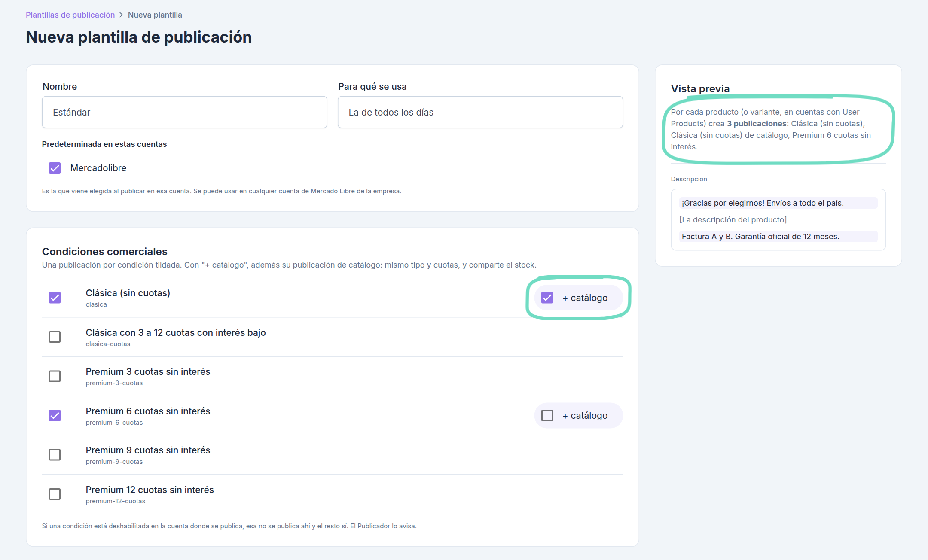The width and height of the screenshot is (928, 560).
Task: Click the premium-6-cuotas slug text
Action: pos(114,423)
